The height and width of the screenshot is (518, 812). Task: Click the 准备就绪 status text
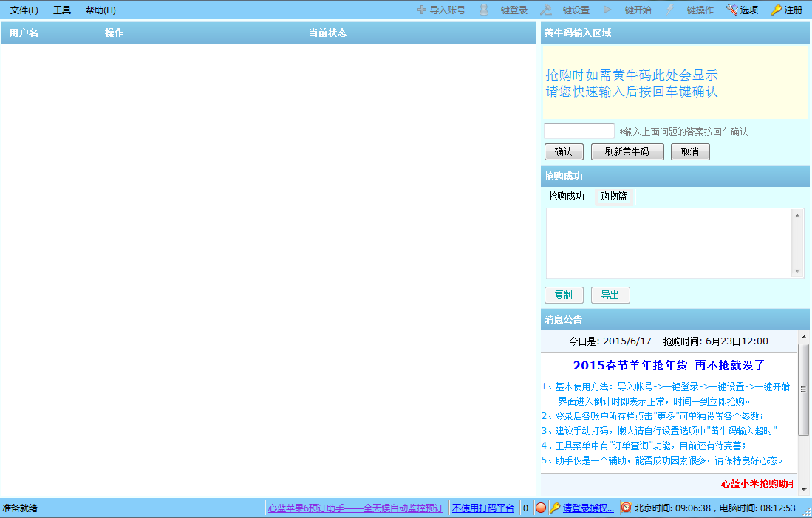coord(20,508)
